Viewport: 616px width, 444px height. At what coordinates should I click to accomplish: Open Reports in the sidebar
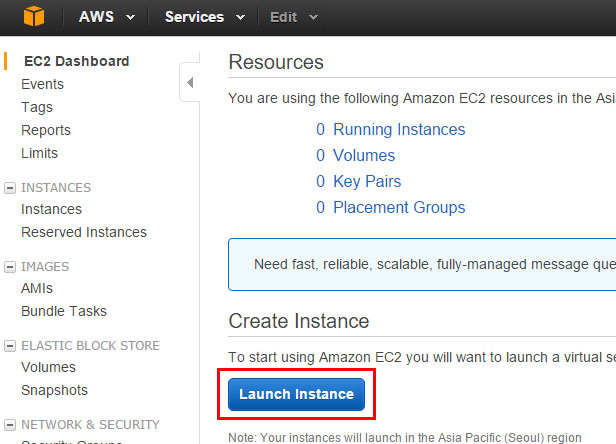point(46,130)
